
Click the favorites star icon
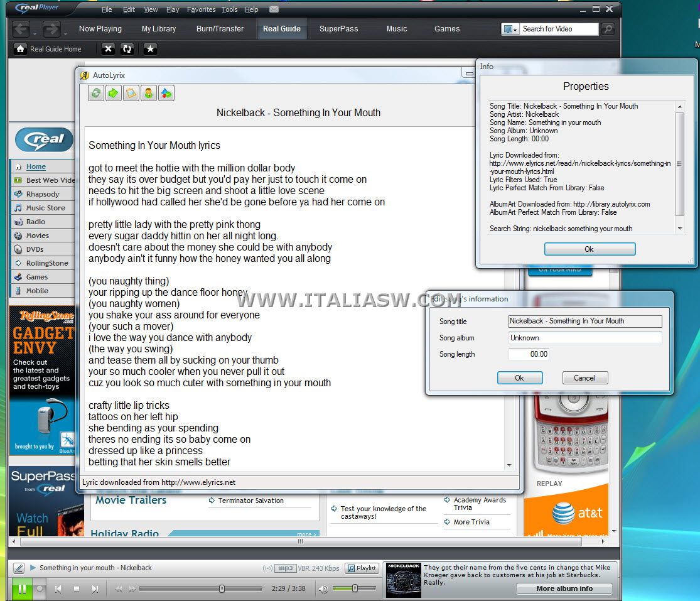151,48
